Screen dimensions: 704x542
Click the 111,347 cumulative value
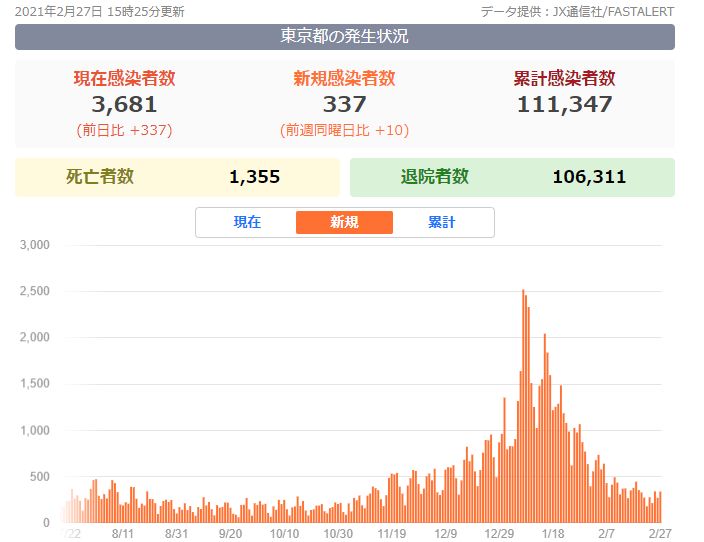tap(564, 104)
